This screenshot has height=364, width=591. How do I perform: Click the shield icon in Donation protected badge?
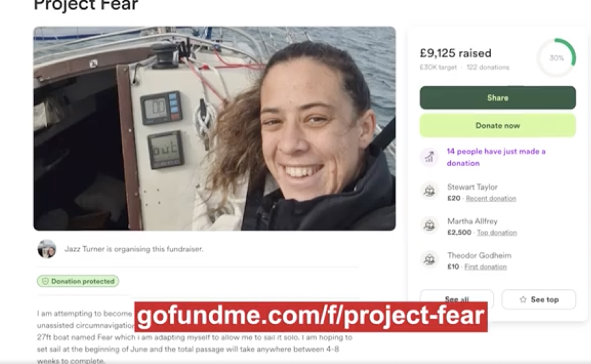(x=46, y=281)
